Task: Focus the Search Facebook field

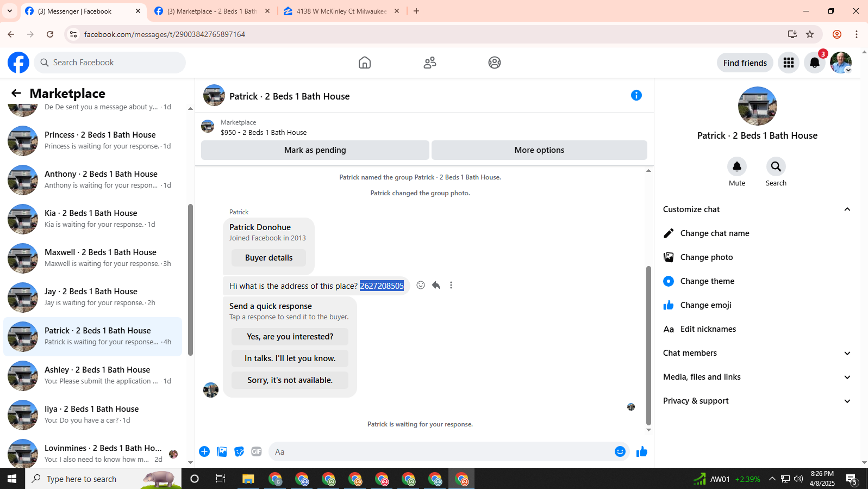Action: coord(110,63)
